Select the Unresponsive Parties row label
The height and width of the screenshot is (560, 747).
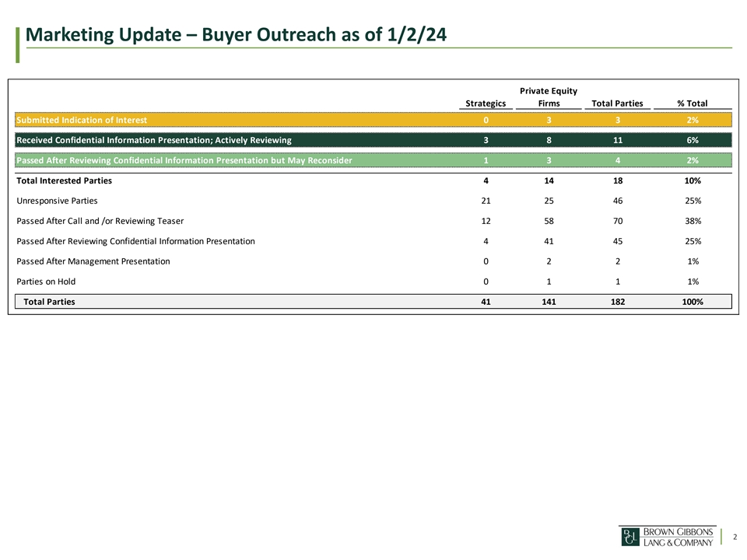[57, 201]
